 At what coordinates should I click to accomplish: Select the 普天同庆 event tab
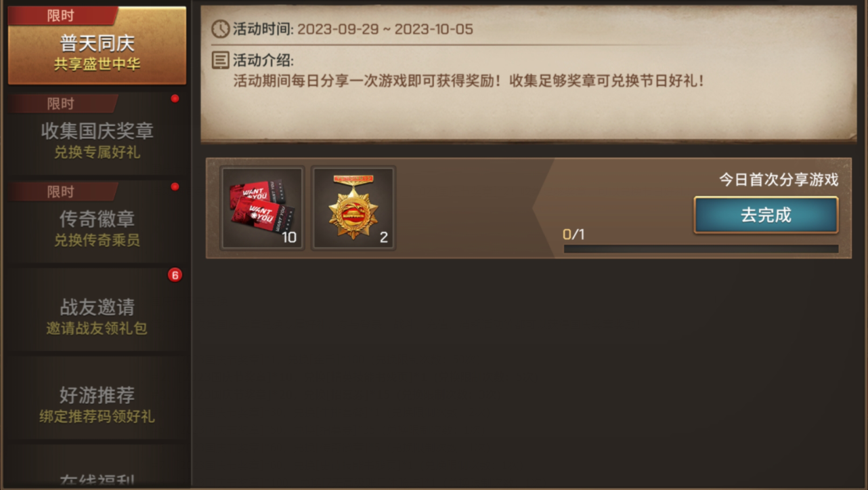tap(97, 46)
